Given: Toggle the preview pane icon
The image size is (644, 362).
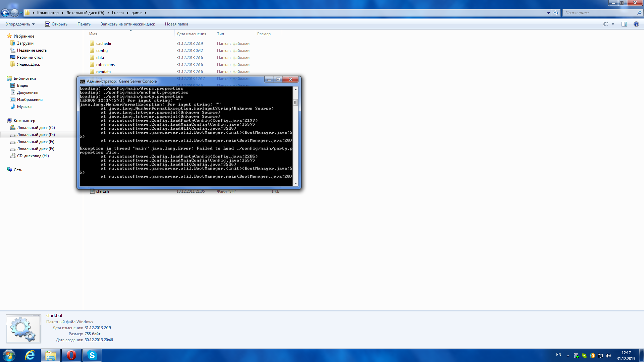Looking at the screenshot, I should [x=624, y=24].
